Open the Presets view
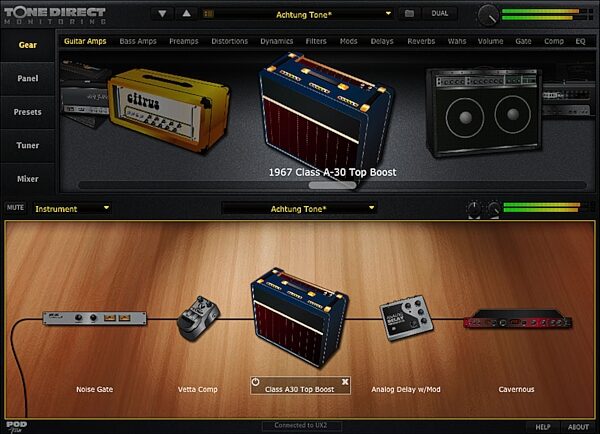This screenshot has width=600, height=434. click(28, 112)
